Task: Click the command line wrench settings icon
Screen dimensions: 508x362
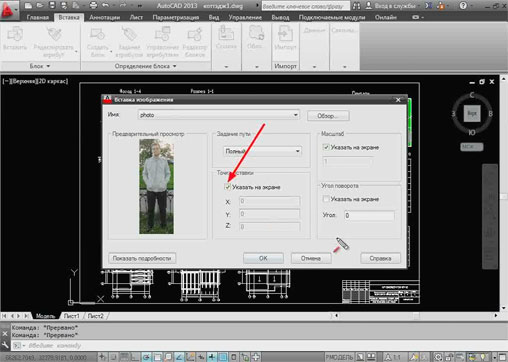Action: click(5, 345)
